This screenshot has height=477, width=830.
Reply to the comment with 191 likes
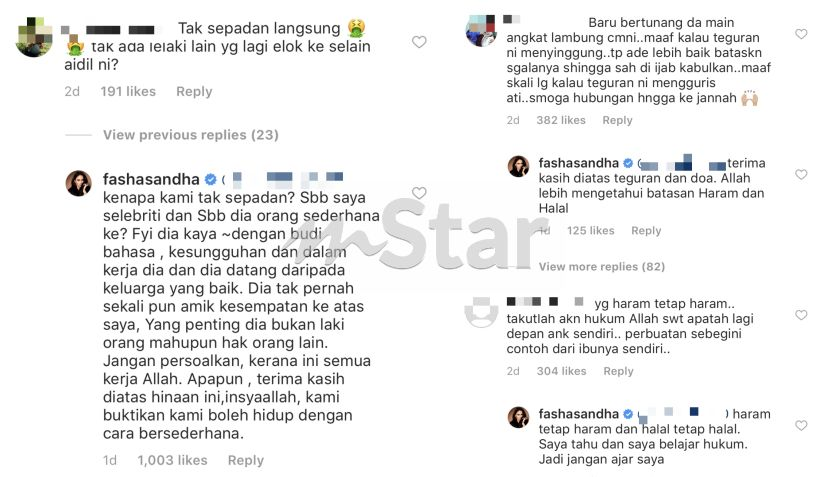coord(194,92)
